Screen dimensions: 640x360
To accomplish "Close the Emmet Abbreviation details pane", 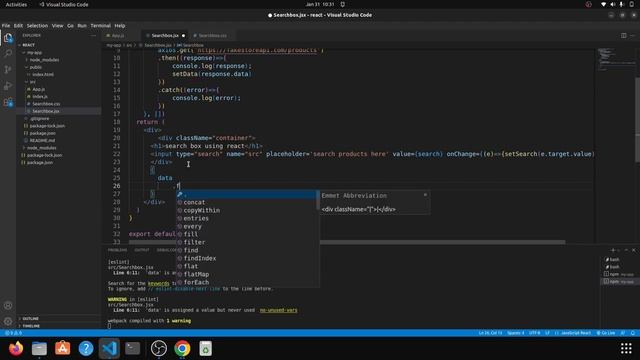I will pyautogui.click(x=425, y=195).
